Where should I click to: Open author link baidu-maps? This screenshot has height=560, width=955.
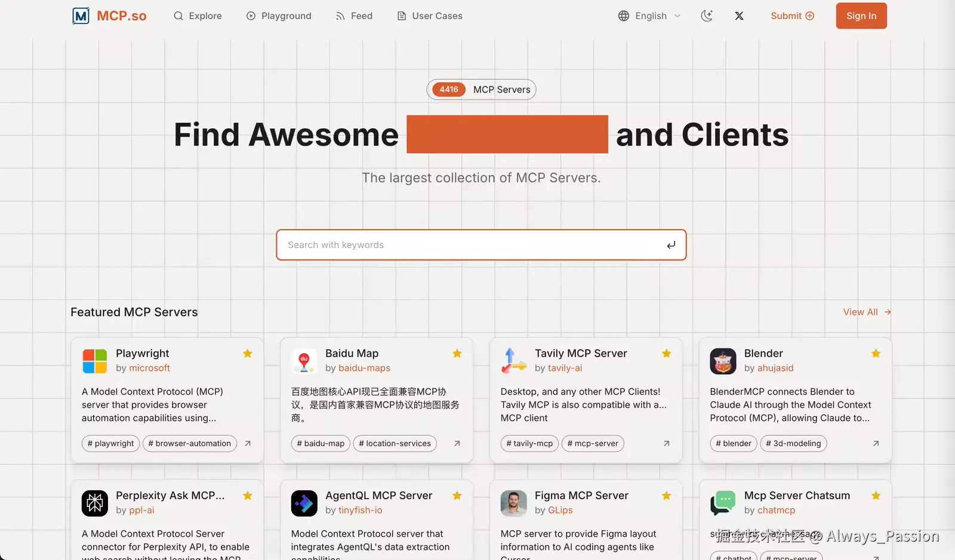click(365, 368)
